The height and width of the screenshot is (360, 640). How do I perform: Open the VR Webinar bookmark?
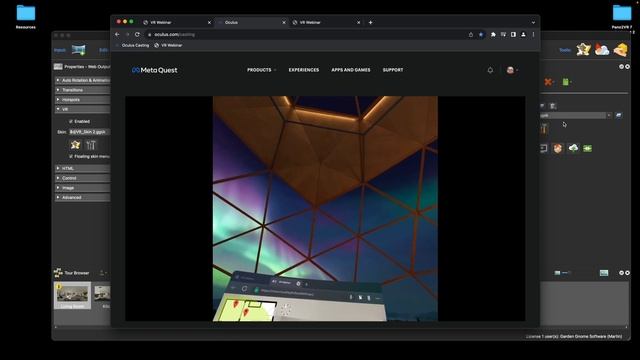pos(168,45)
